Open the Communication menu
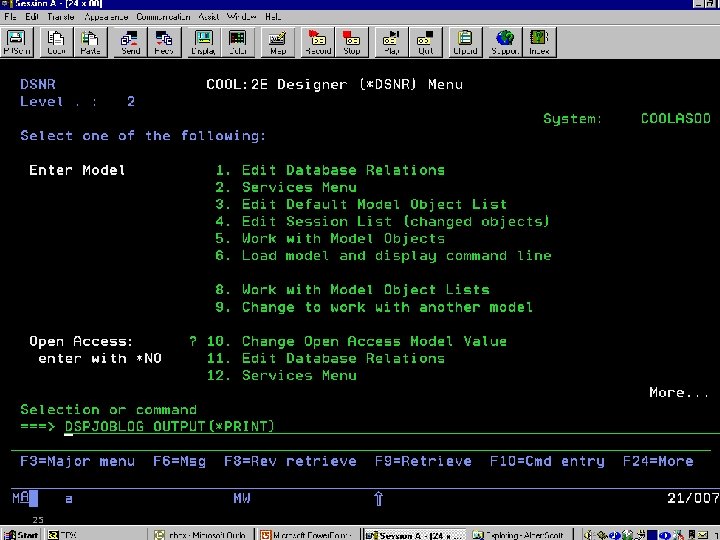 (163, 17)
